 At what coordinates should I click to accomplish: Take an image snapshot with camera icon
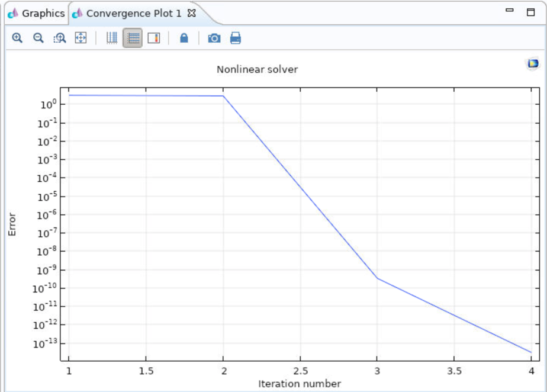(214, 38)
